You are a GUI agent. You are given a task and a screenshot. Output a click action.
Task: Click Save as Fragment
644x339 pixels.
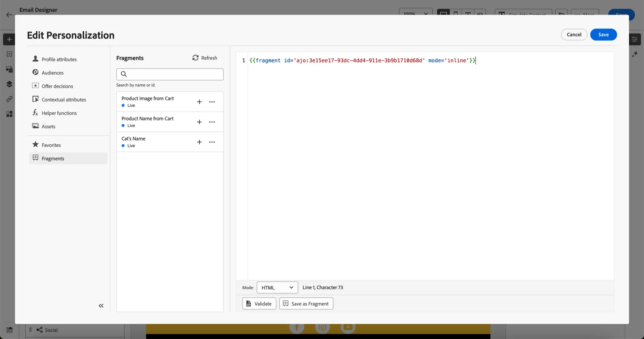pyautogui.click(x=306, y=304)
